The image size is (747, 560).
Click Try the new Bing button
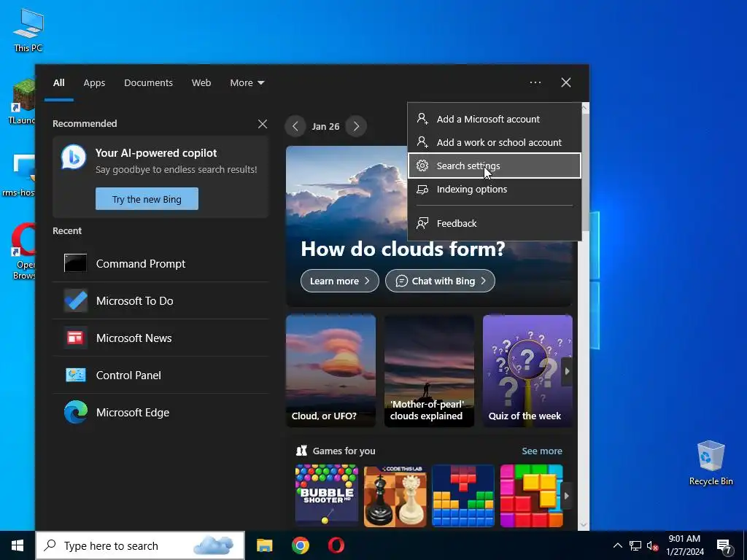[147, 199]
